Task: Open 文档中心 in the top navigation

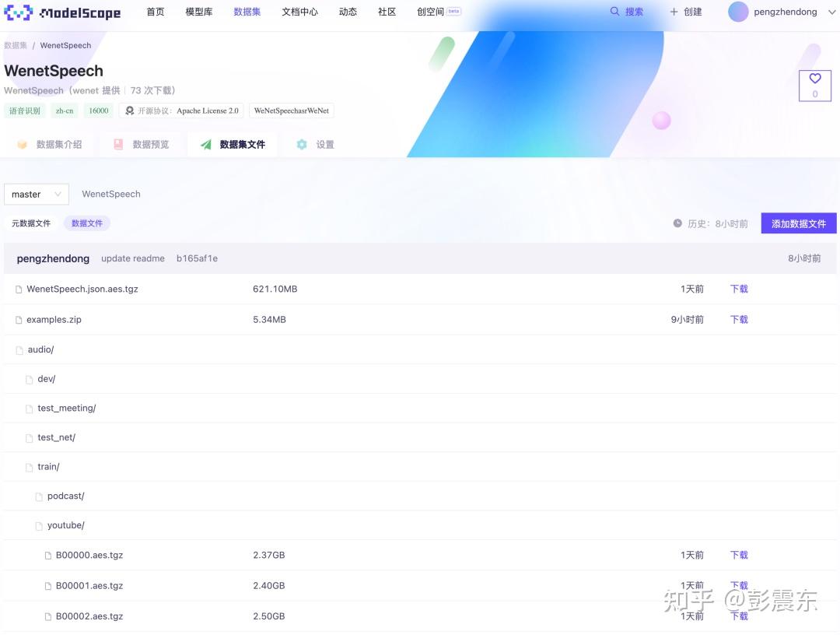Action: click(299, 12)
